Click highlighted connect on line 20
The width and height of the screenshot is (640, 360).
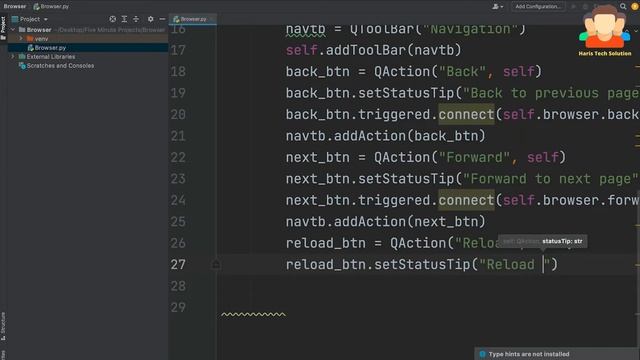[466, 114]
